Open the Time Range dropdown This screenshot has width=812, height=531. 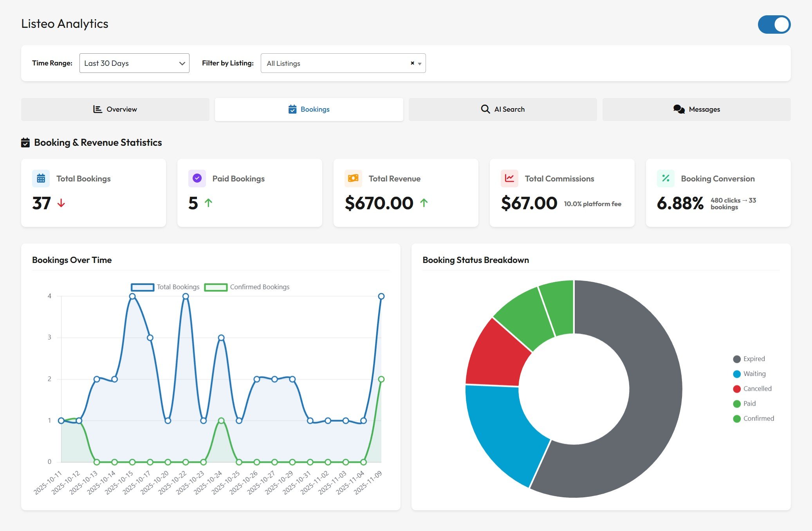coord(134,63)
